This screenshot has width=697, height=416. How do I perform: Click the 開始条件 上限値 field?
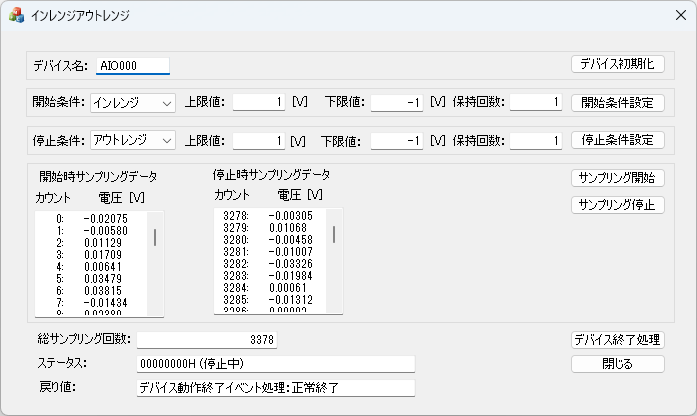coord(259,102)
